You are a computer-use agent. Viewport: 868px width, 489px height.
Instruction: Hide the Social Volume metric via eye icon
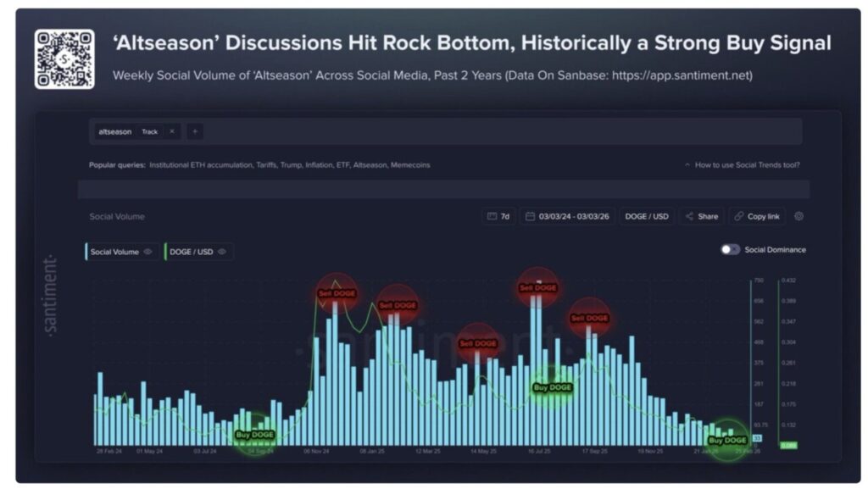point(148,252)
